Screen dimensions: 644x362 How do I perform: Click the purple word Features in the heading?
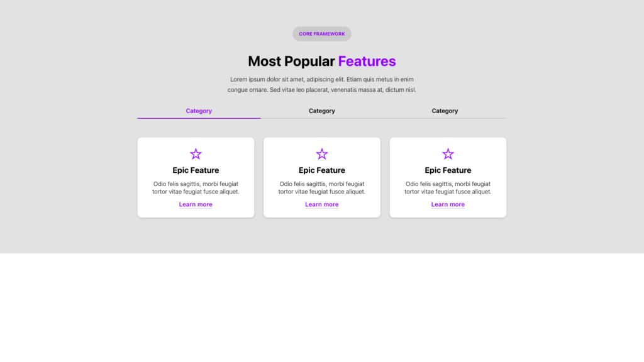pos(367,62)
